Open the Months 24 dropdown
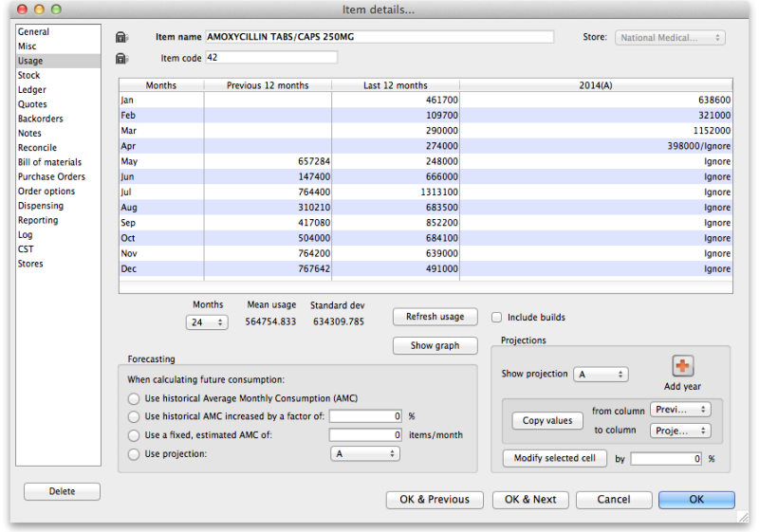 207,322
